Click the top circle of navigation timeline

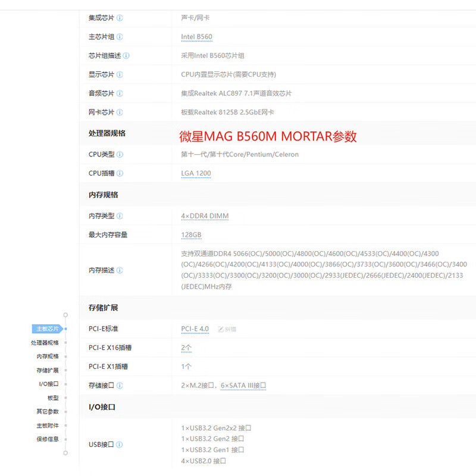pos(65,315)
